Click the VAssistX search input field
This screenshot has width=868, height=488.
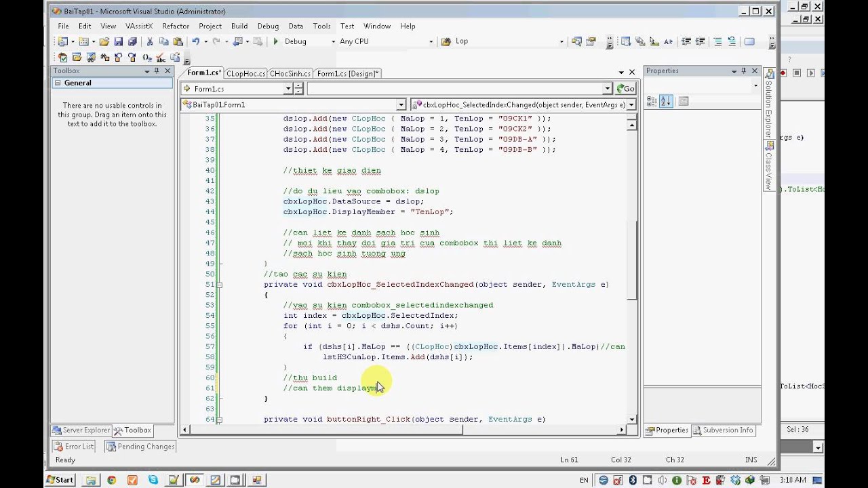pos(459,89)
